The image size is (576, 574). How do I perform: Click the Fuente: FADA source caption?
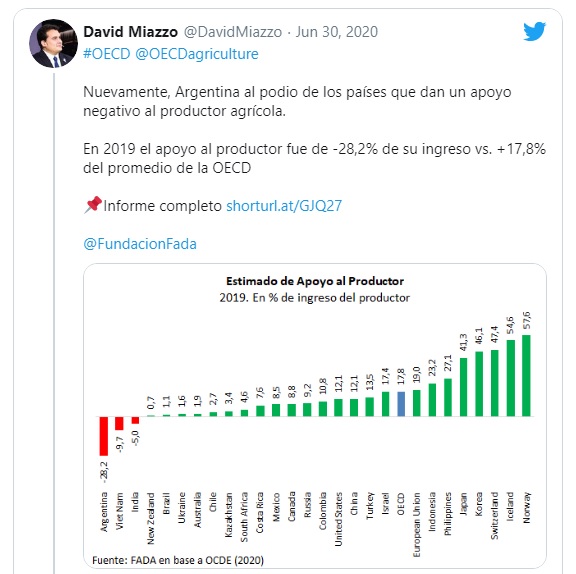[x=178, y=560]
